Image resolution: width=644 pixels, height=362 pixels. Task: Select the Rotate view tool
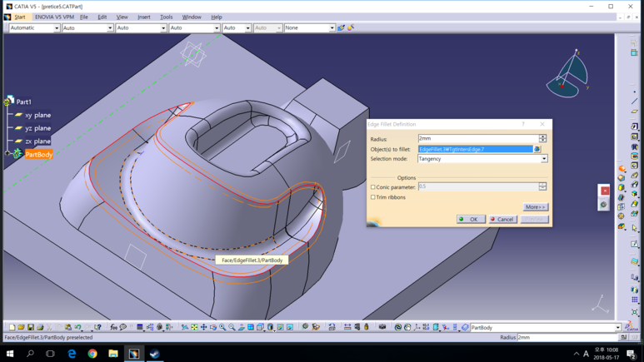tap(213, 327)
